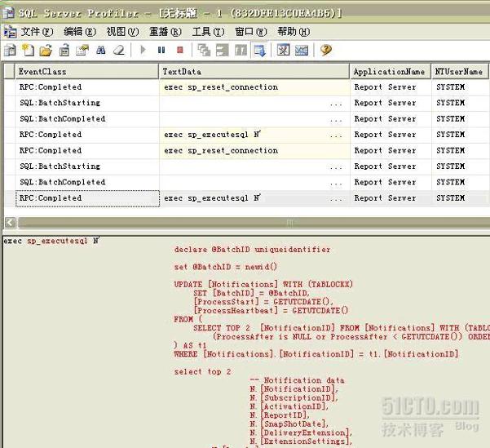Stop the trace with red square icon
This screenshot has width=490, height=448.
point(179,50)
